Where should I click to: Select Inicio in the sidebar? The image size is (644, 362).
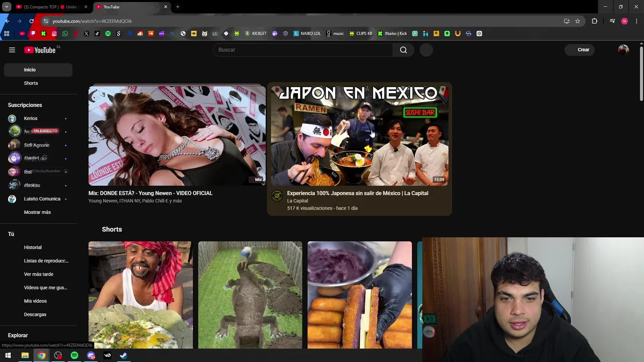coord(38,70)
